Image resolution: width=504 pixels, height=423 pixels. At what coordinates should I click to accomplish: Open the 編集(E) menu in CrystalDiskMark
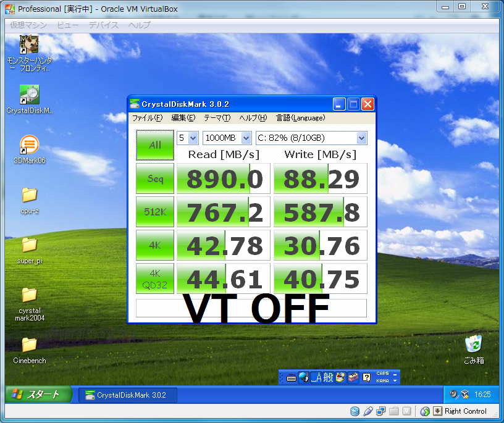(183, 118)
